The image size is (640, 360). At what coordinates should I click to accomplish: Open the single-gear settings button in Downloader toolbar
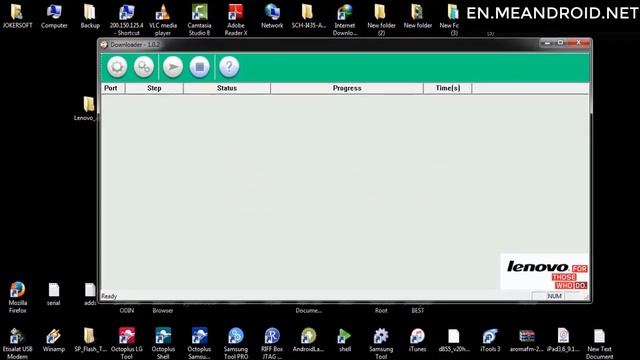point(117,67)
